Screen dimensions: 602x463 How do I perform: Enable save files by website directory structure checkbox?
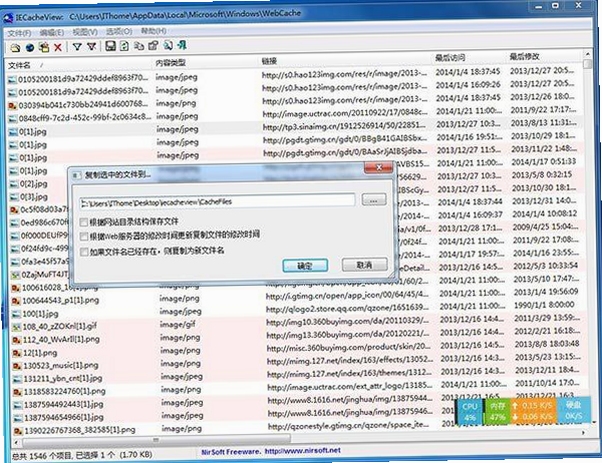click(x=84, y=222)
